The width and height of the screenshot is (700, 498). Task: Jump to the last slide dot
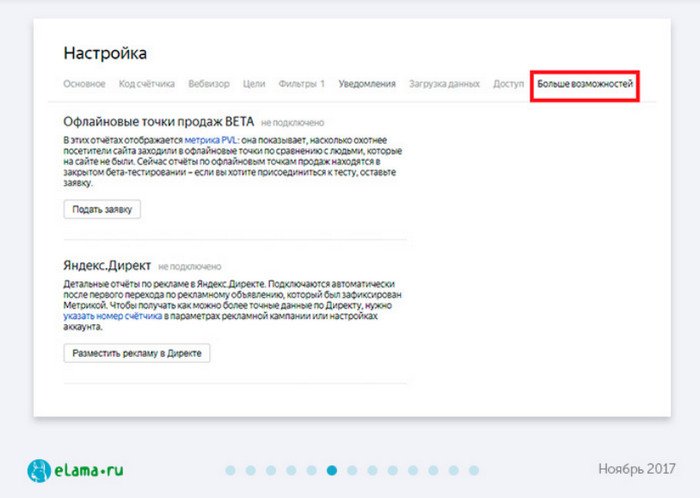point(474,470)
